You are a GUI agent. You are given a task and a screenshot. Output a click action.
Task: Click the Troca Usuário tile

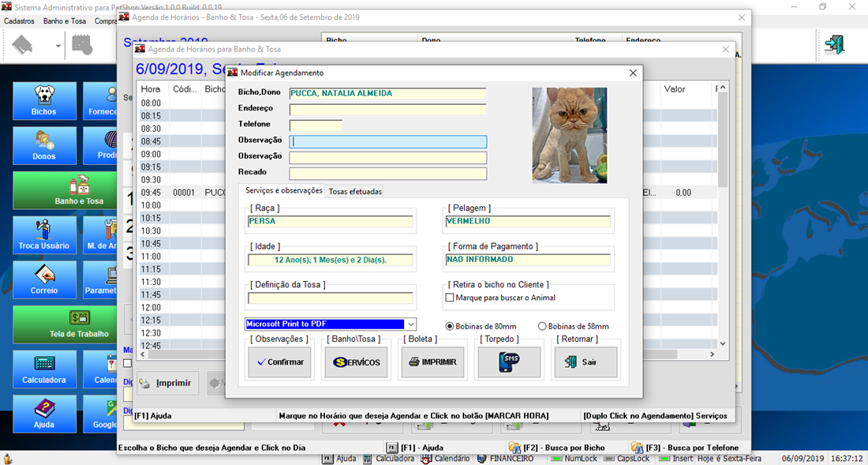point(44,234)
